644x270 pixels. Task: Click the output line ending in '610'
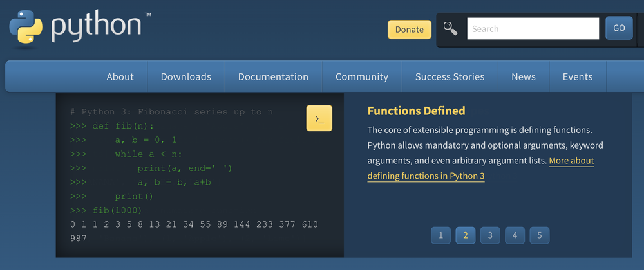pyautogui.click(x=194, y=224)
